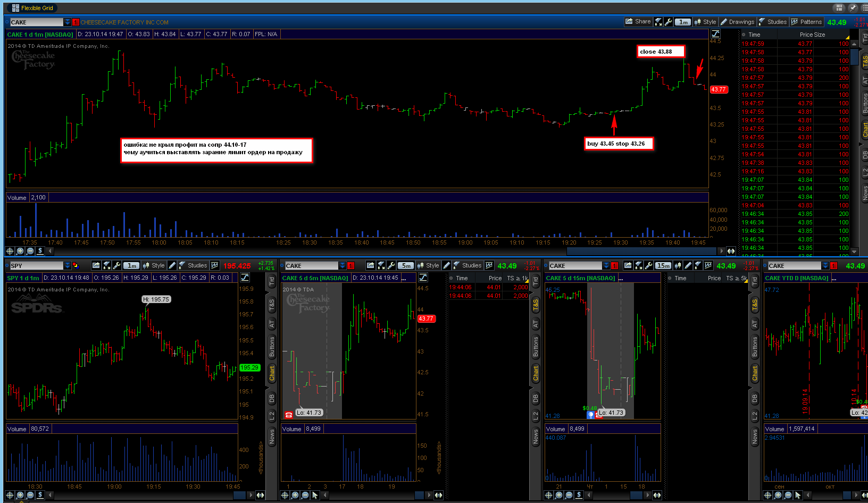Share the SPY chart via share icon
This screenshot has width=868, height=503.
[96, 265]
